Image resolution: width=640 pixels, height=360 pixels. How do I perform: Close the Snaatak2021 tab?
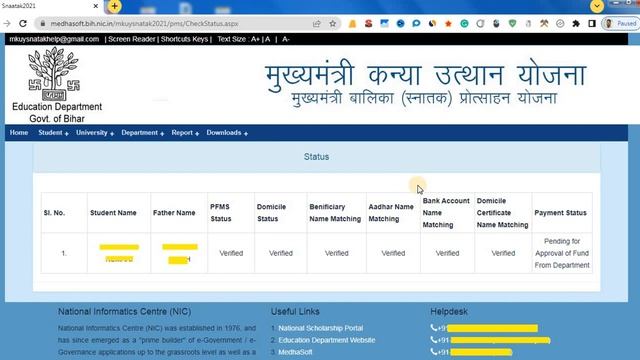[96, 6]
